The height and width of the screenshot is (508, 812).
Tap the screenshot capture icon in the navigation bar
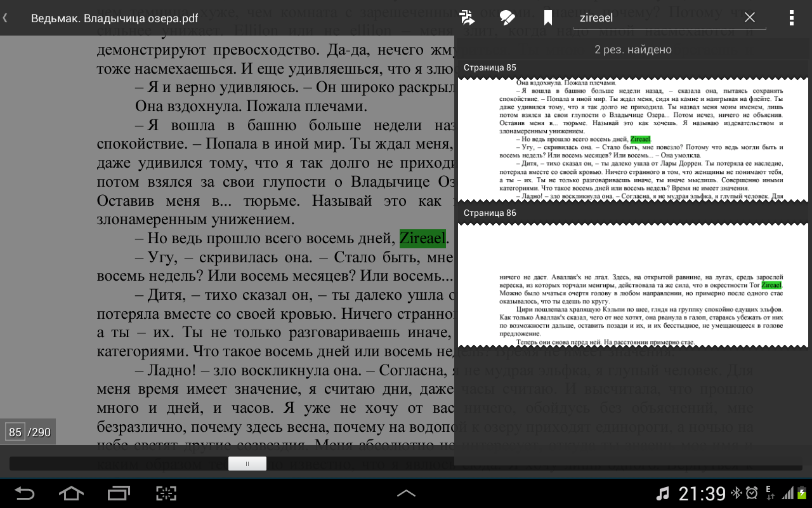(x=166, y=493)
